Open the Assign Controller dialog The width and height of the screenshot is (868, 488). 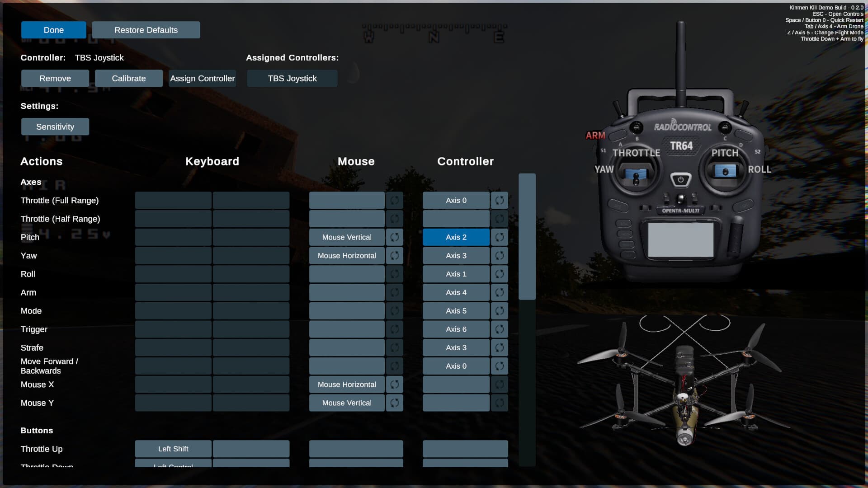click(202, 78)
